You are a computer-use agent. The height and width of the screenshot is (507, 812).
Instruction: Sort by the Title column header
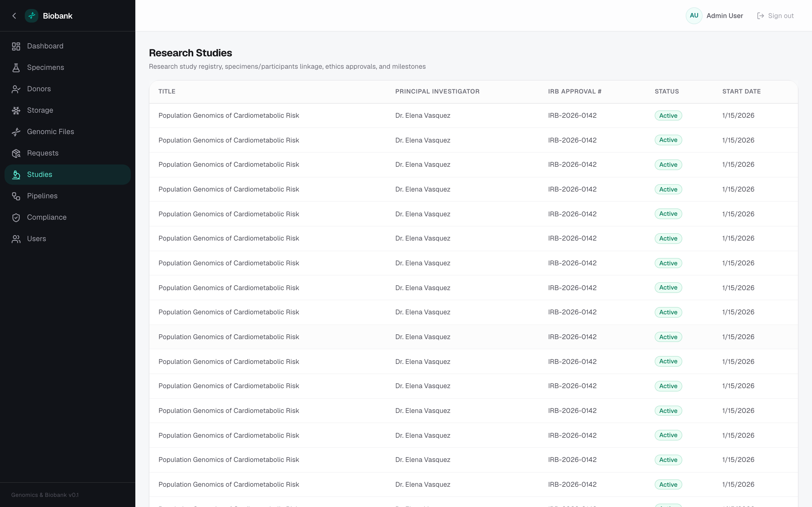pyautogui.click(x=167, y=92)
